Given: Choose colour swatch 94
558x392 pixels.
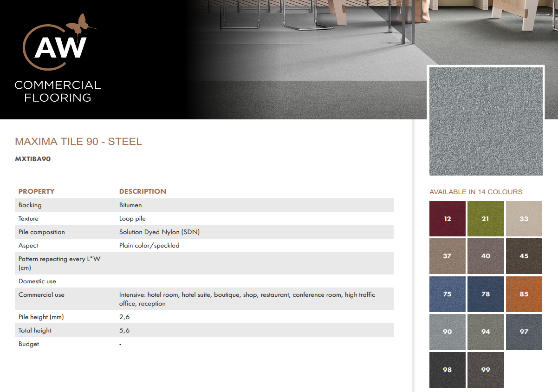Looking at the screenshot, I should tap(486, 332).
